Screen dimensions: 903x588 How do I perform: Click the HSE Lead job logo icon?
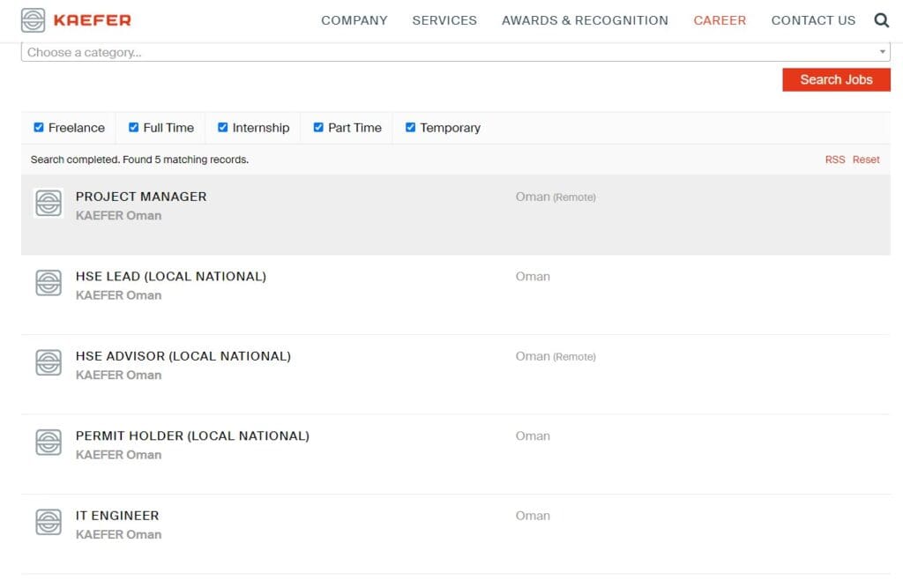tap(49, 283)
